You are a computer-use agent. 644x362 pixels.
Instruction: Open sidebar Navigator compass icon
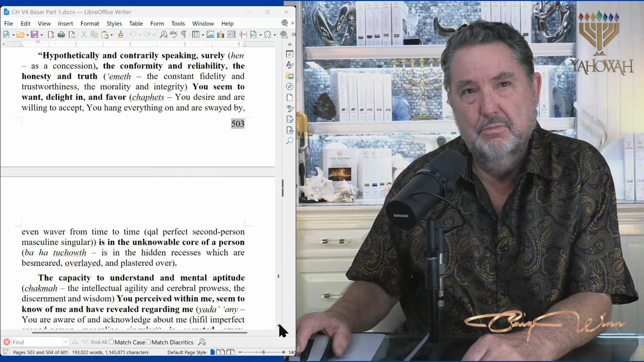(290, 86)
